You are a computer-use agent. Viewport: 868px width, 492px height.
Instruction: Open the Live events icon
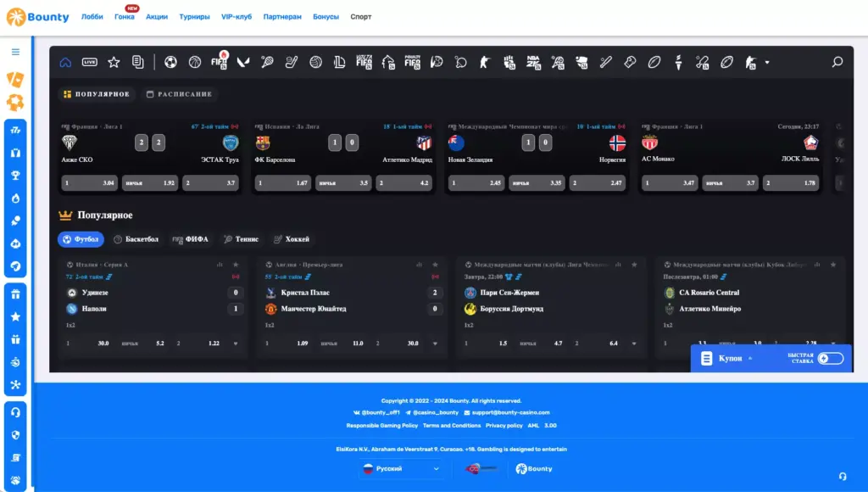coord(90,62)
